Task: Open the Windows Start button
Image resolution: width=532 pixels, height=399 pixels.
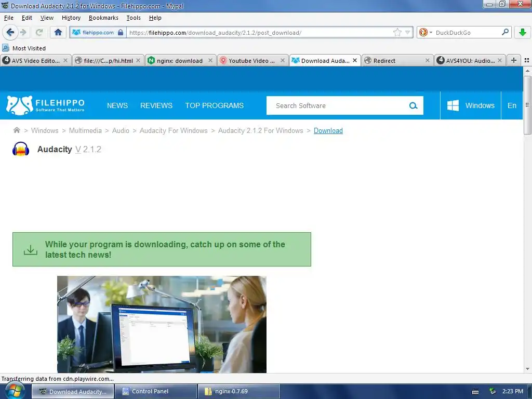Action: 15,391
